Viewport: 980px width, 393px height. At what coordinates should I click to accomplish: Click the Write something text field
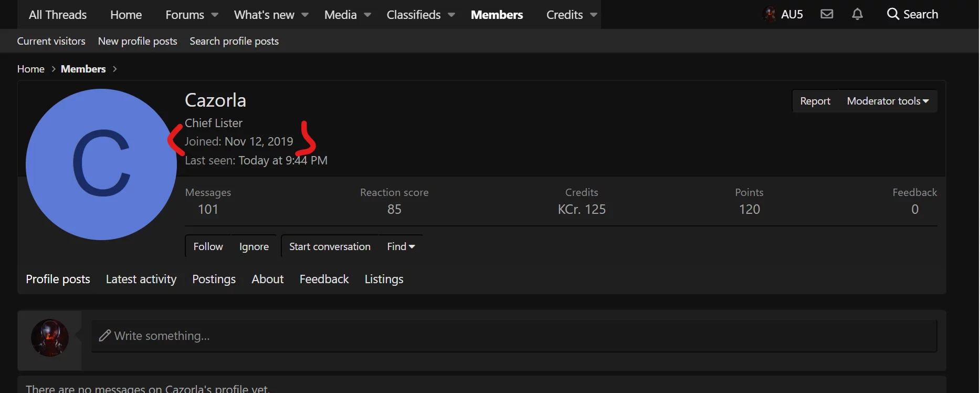[514, 336]
